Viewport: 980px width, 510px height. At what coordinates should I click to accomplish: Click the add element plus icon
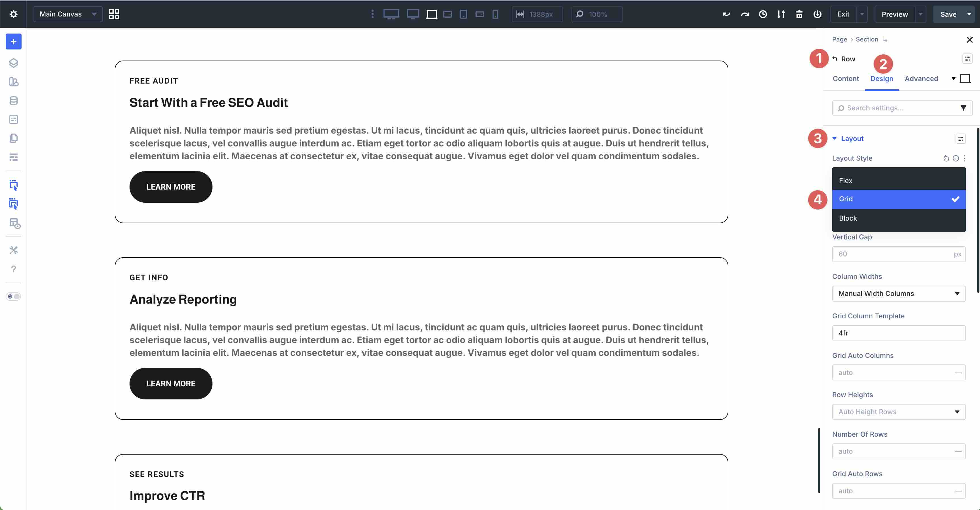(x=13, y=42)
